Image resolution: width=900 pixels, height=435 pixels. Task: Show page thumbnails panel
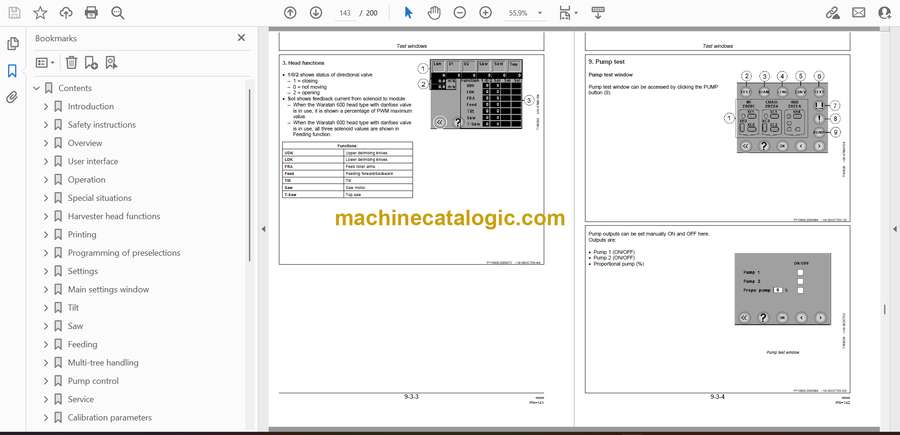(x=13, y=44)
